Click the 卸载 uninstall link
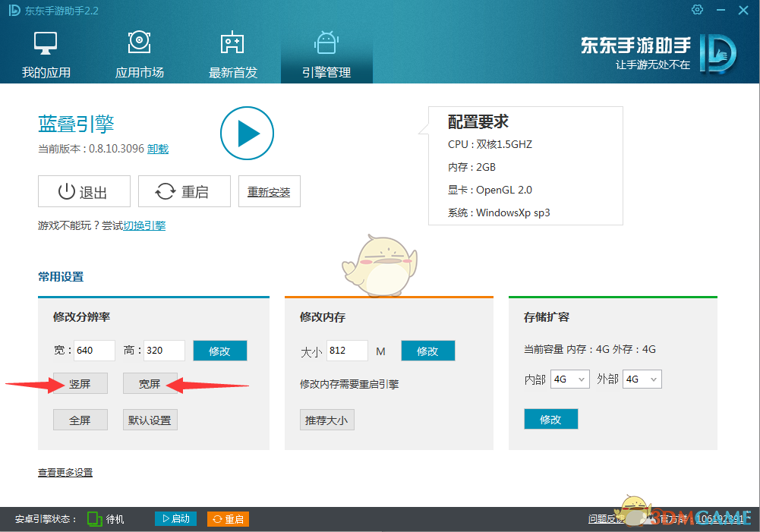Viewport: 760px width, 532px height. (158, 150)
